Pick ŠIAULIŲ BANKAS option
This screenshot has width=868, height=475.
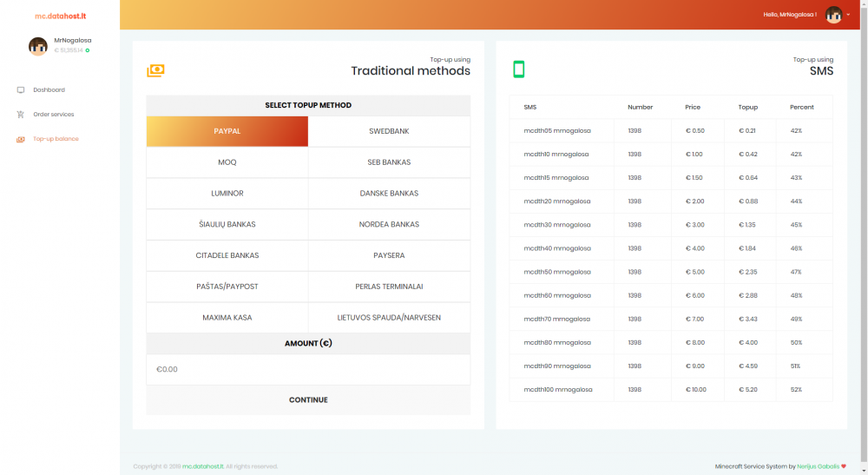(x=227, y=224)
